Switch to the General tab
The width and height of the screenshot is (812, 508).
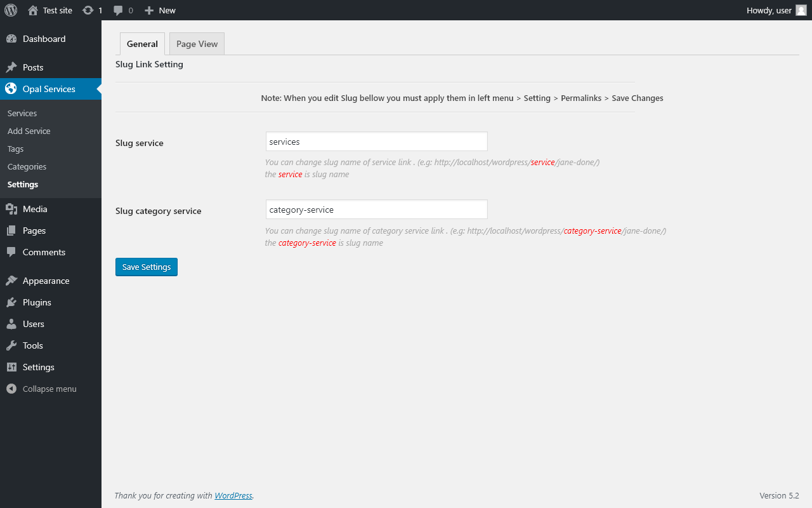[x=142, y=44]
